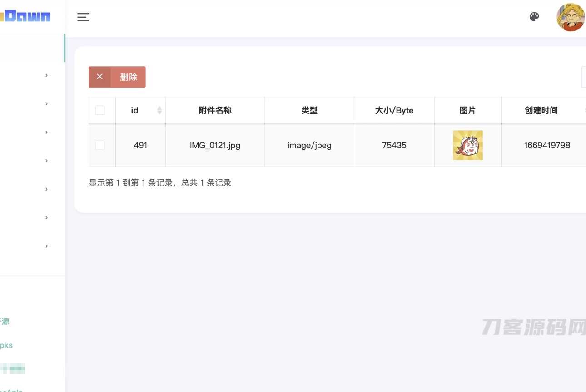Click the file name IMG_0121.jpg
The image size is (586, 392).
pyautogui.click(x=215, y=146)
